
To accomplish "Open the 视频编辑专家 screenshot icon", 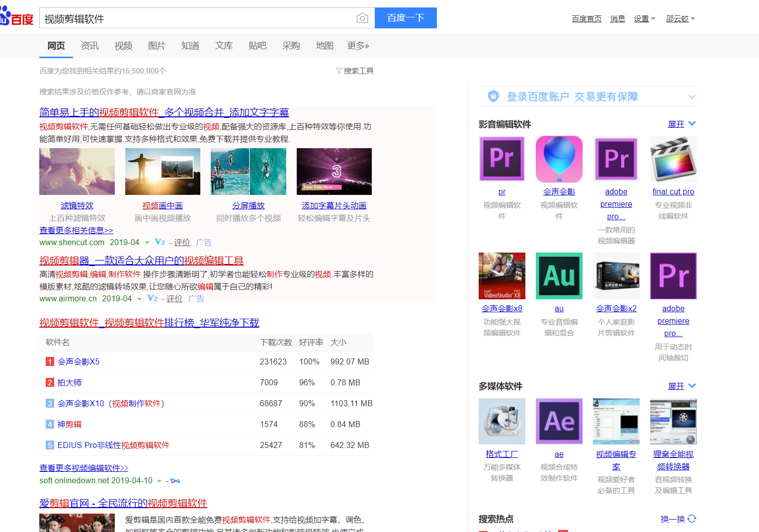I will pos(616,421).
